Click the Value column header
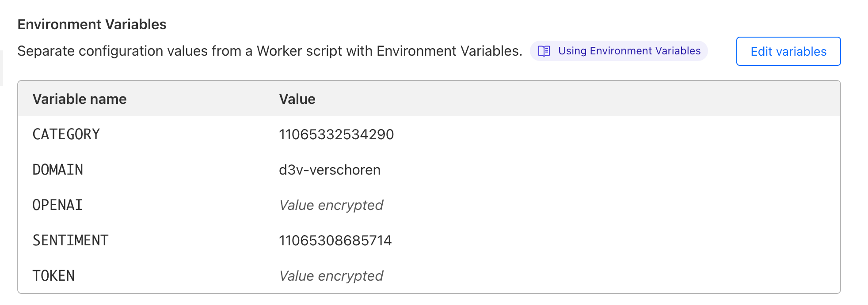Image resolution: width=868 pixels, height=305 pixels. (297, 99)
